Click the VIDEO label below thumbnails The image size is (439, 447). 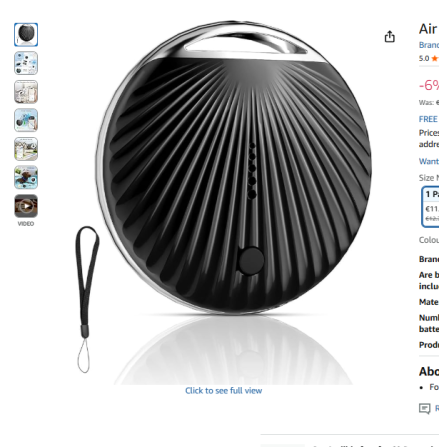(x=26, y=224)
